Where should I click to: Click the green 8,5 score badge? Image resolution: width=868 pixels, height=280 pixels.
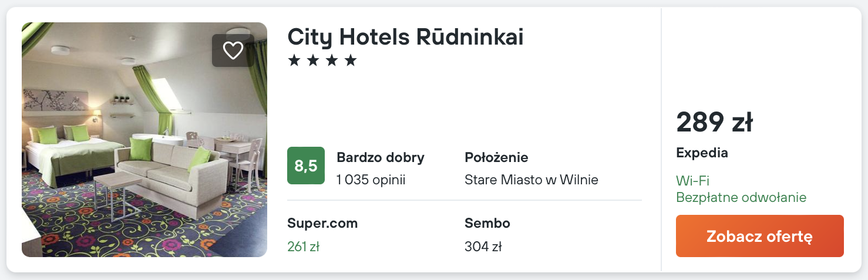(305, 166)
